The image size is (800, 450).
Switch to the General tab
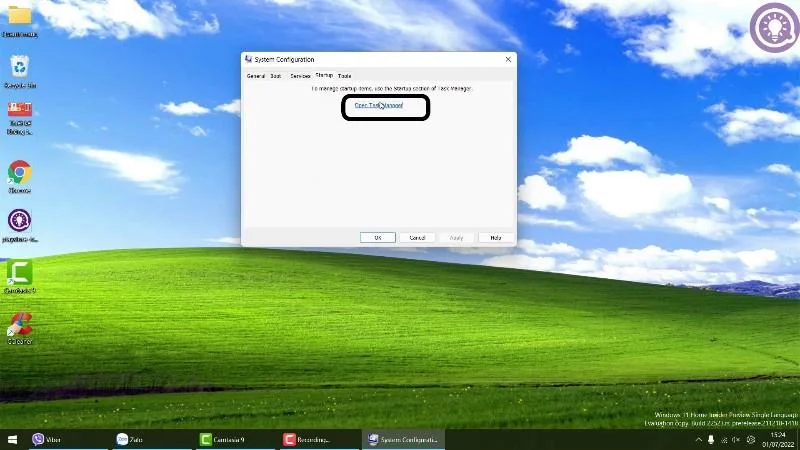tap(256, 76)
